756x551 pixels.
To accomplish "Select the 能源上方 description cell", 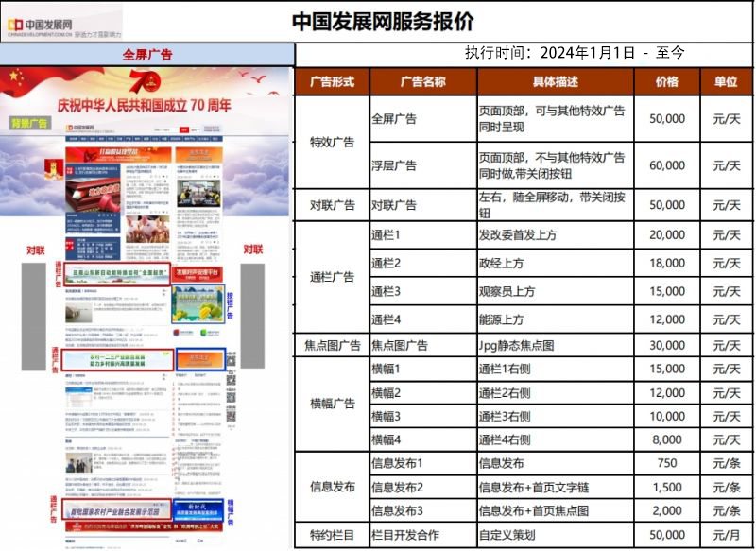I will [556, 319].
